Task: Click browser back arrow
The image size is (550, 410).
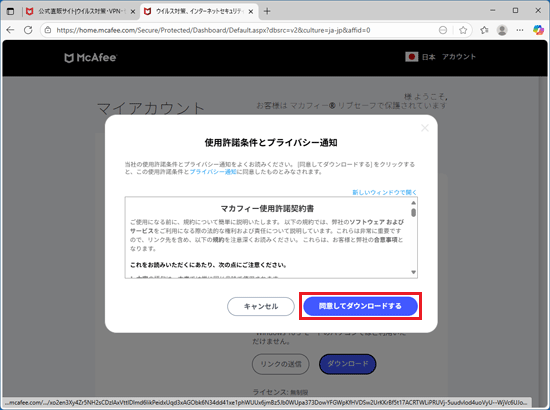Action: (10, 30)
